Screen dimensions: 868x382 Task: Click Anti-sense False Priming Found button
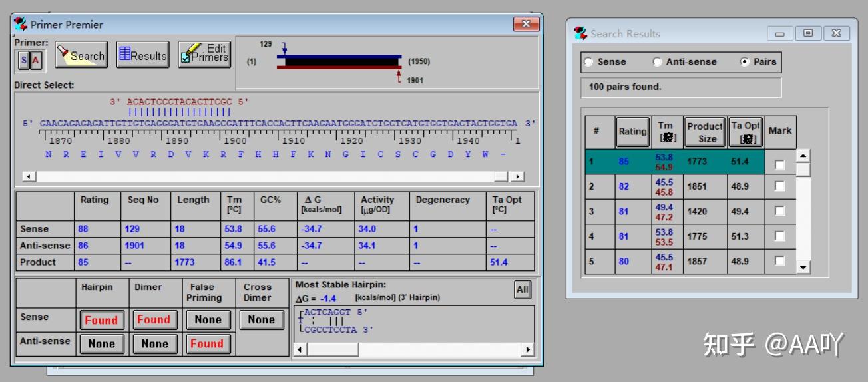(x=208, y=344)
